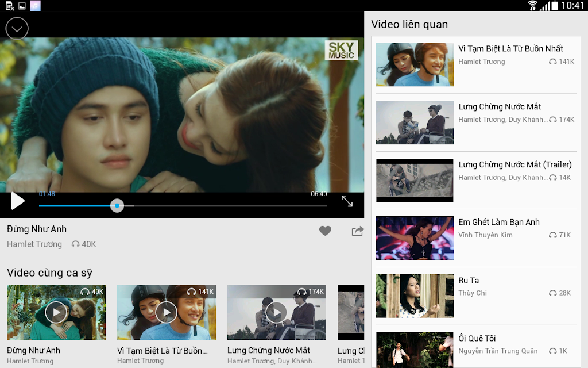Viewport: 588px width, 368px height.
Task: Collapse the player with the down chevron
Action: 17,29
